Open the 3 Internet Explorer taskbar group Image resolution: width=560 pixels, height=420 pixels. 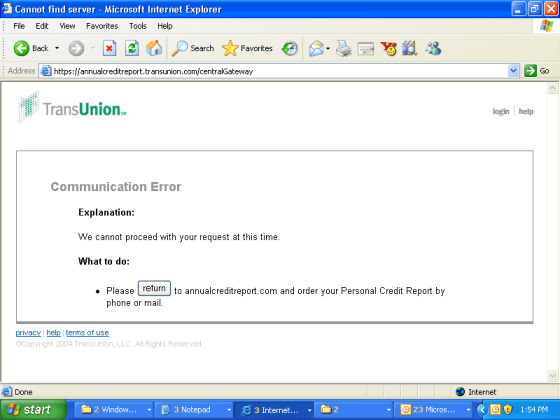tap(273, 410)
